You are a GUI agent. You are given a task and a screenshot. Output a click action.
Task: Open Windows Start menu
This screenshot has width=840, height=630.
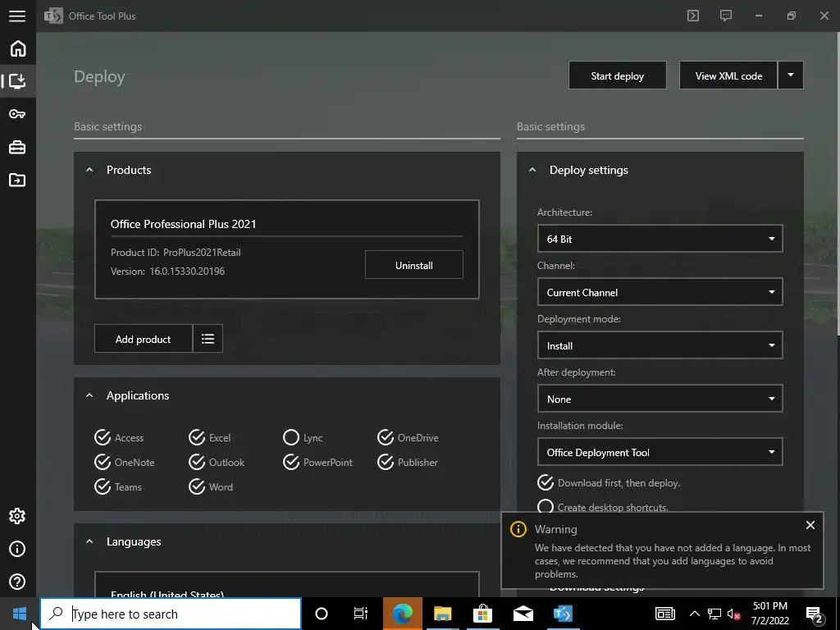pos(20,614)
